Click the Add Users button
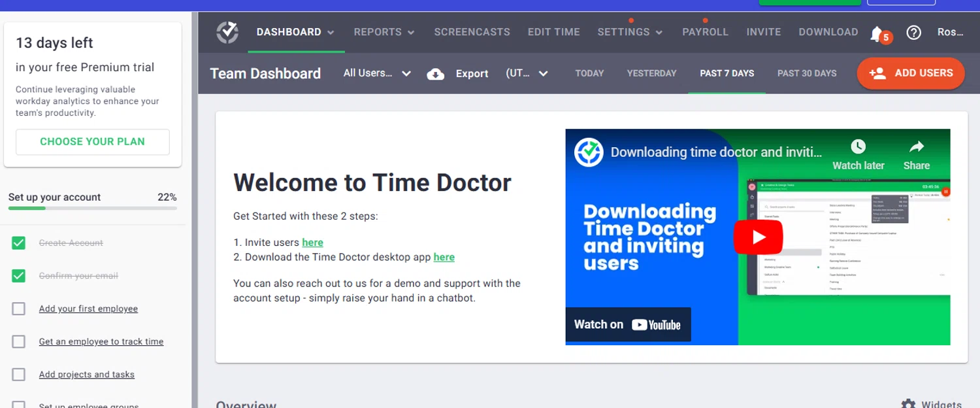Image resolution: width=980 pixels, height=408 pixels. click(911, 73)
